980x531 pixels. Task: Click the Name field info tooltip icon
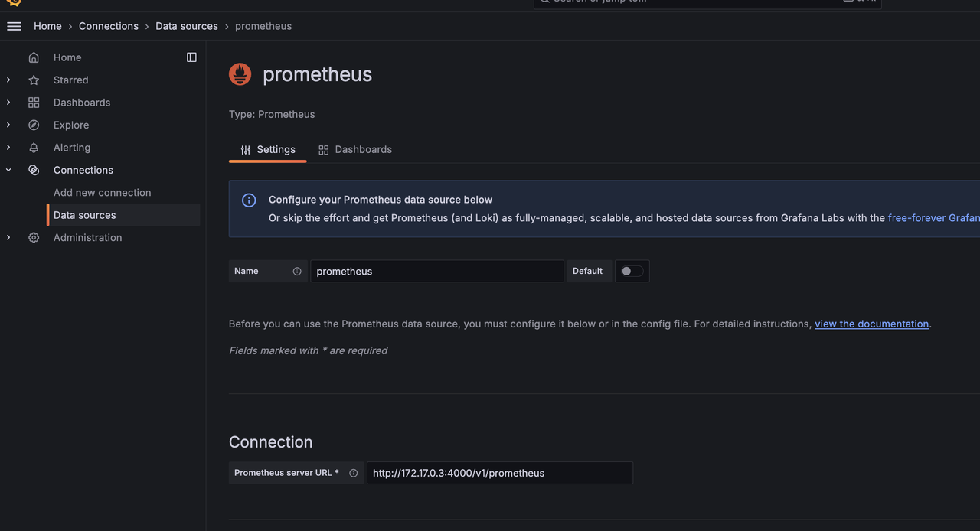pyautogui.click(x=296, y=271)
